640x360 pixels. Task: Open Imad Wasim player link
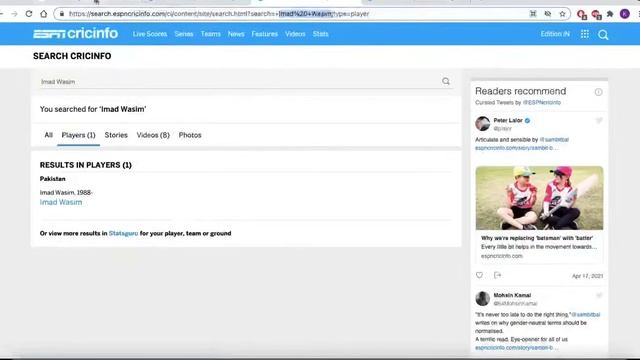click(x=61, y=202)
